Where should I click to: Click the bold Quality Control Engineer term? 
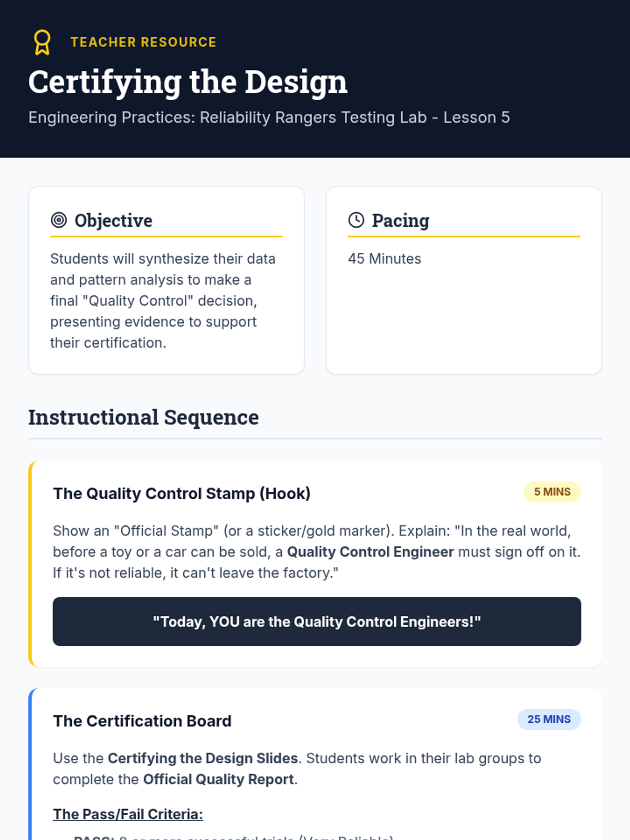point(370,552)
